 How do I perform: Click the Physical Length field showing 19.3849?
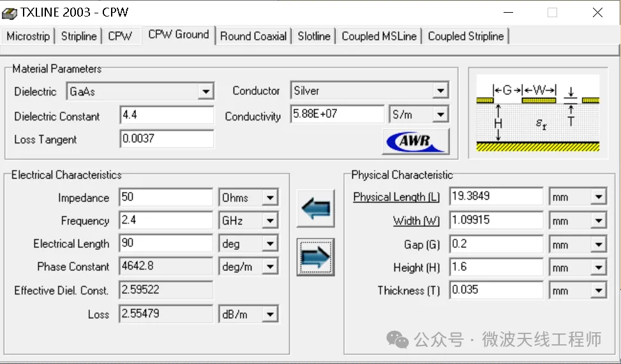click(x=497, y=196)
